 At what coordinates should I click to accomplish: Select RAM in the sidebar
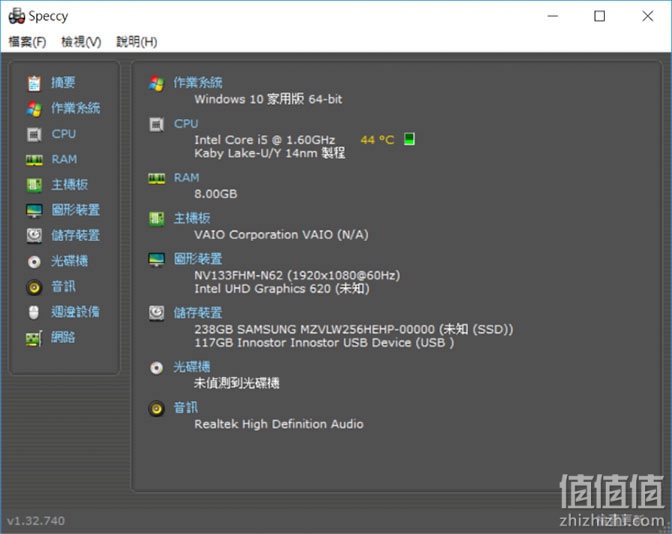point(64,159)
